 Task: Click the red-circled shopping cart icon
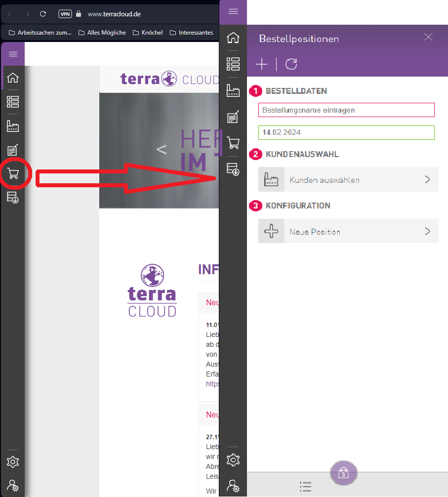click(13, 173)
